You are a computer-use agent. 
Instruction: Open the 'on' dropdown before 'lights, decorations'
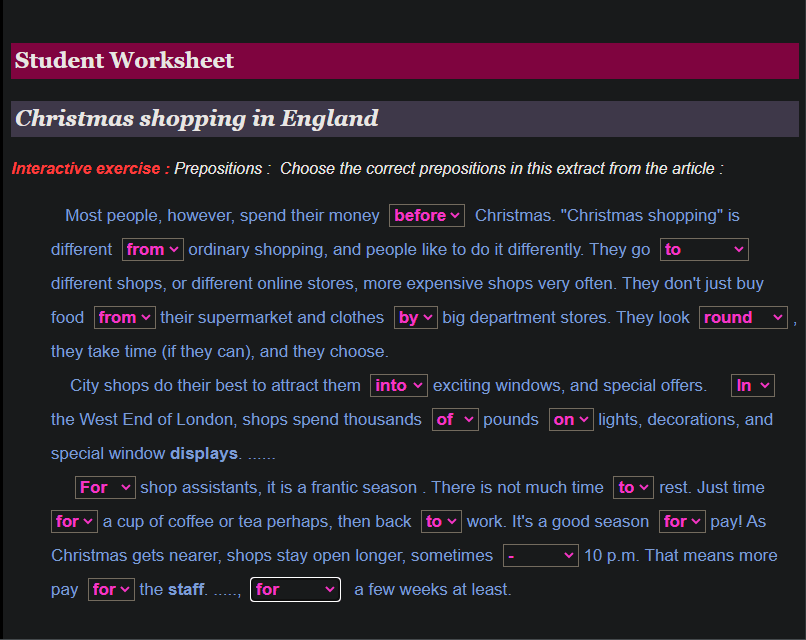point(571,420)
